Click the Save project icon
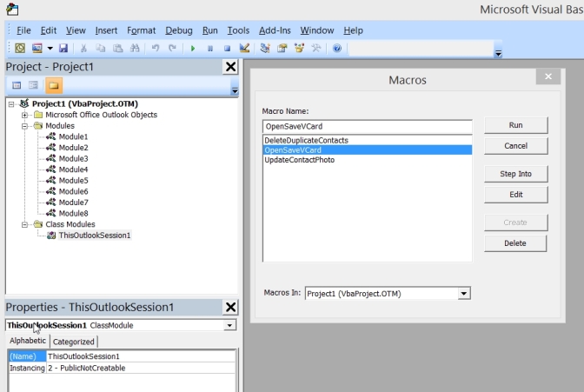Image resolution: width=584 pixels, height=392 pixels. (63, 48)
